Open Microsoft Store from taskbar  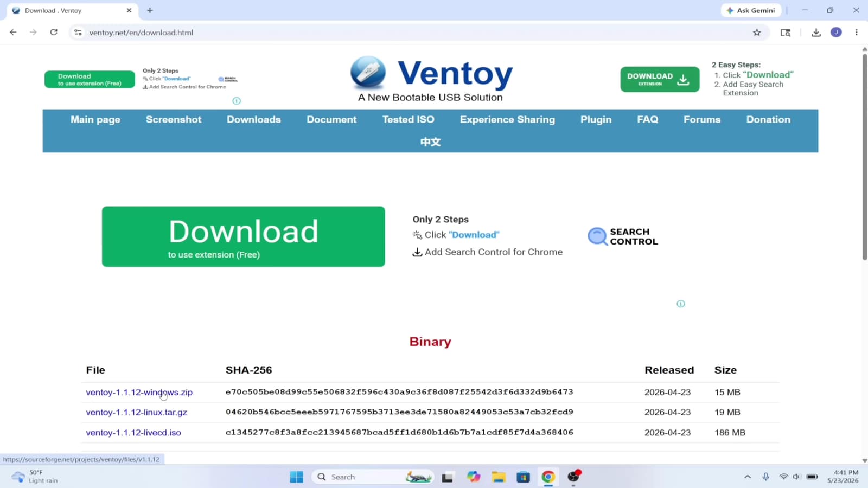pos(523,477)
